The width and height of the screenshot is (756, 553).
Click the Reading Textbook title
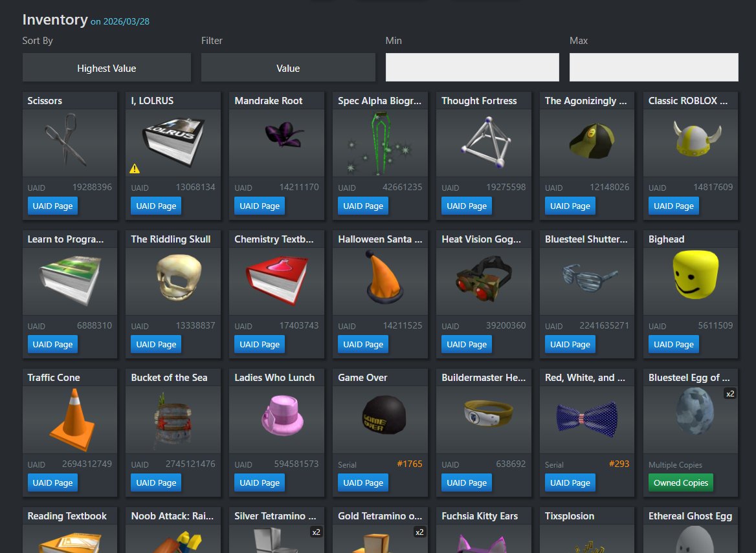(67, 516)
